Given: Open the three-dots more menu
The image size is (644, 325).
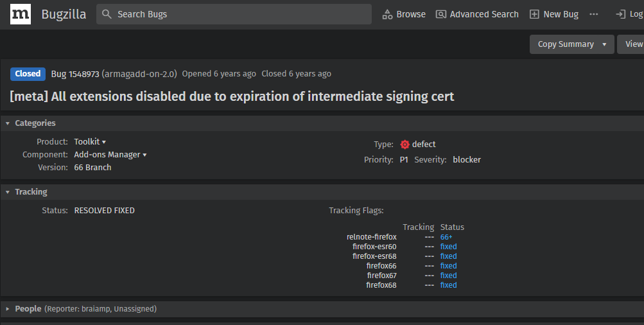Looking at the screenshot, I should click(593, 14).
